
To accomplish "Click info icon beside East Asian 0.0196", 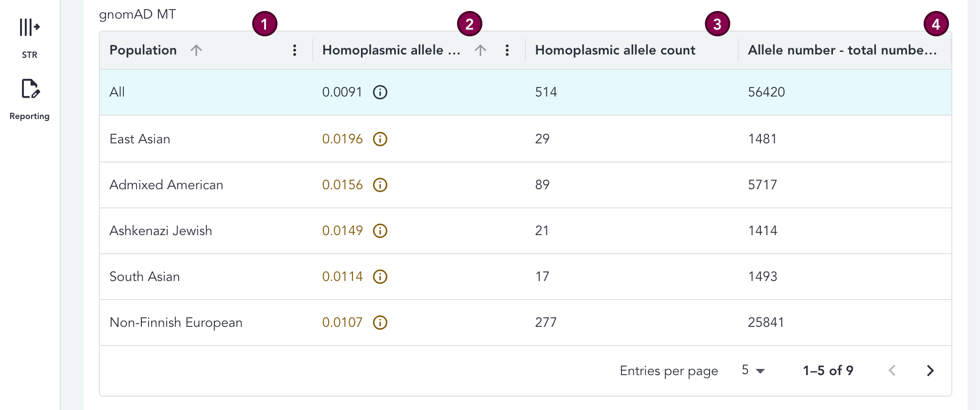I will pyautogui.click(x=380, y=139).
